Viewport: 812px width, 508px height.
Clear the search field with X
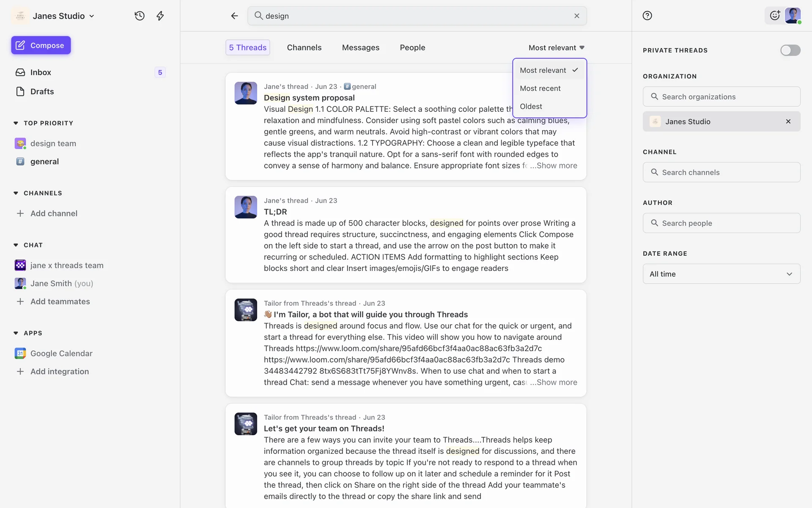(x=576, y=16)
